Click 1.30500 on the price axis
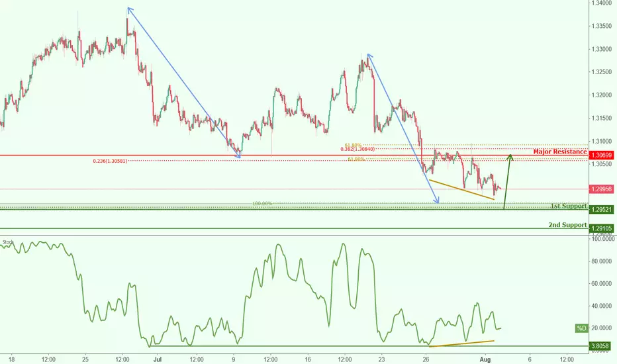This screenshot has width=617, height=364. pyautogui.click(x=602, y=164)
